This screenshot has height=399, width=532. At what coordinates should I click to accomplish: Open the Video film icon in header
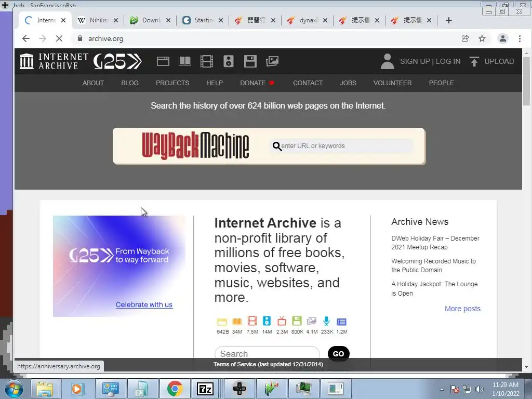(x=207, y=61)
